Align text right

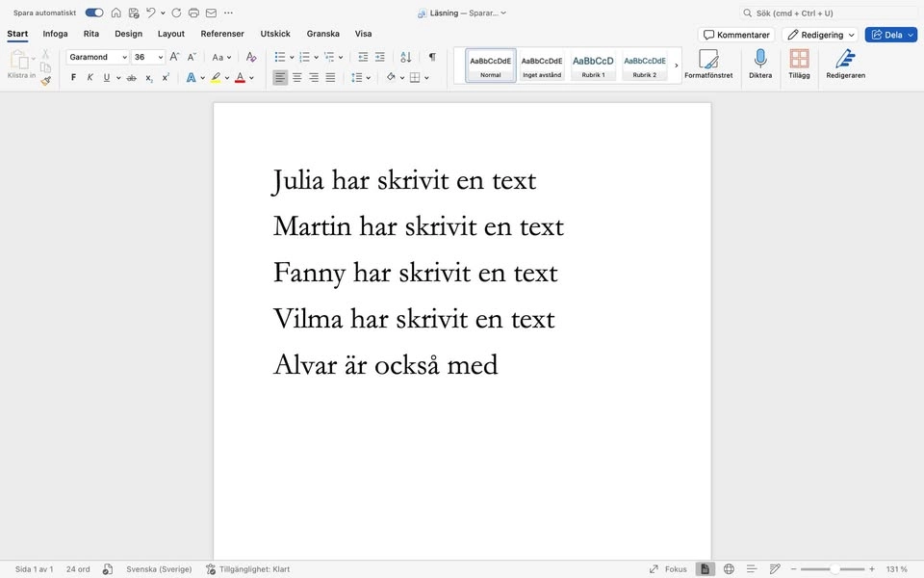314,77
